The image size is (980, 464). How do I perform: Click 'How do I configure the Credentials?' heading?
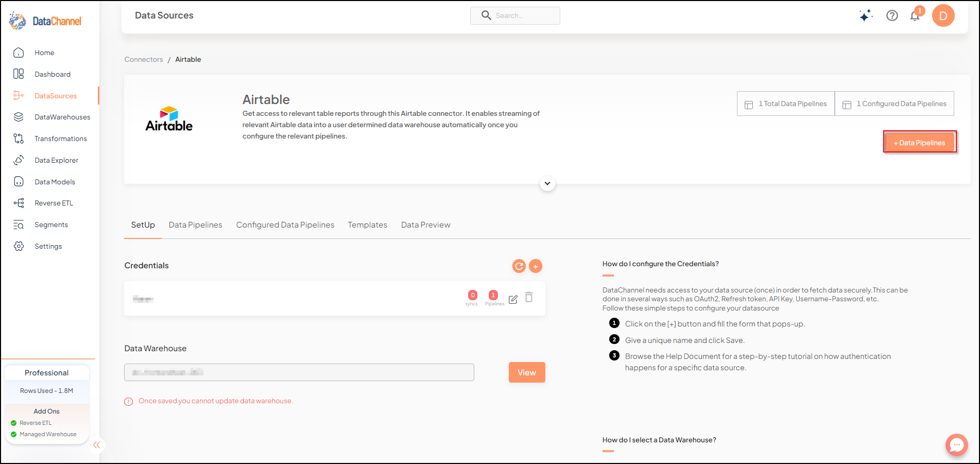[x=661, y=264]
